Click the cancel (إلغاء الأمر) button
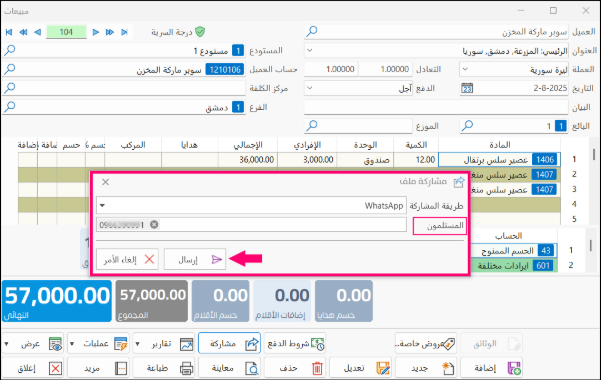 (127, 260)
